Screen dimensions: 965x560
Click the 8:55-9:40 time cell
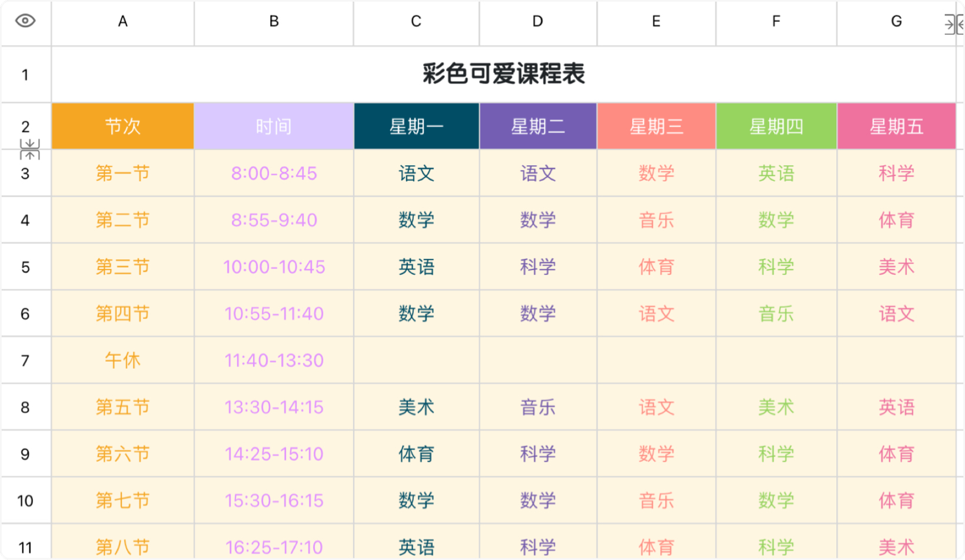[x=274, y=220]
